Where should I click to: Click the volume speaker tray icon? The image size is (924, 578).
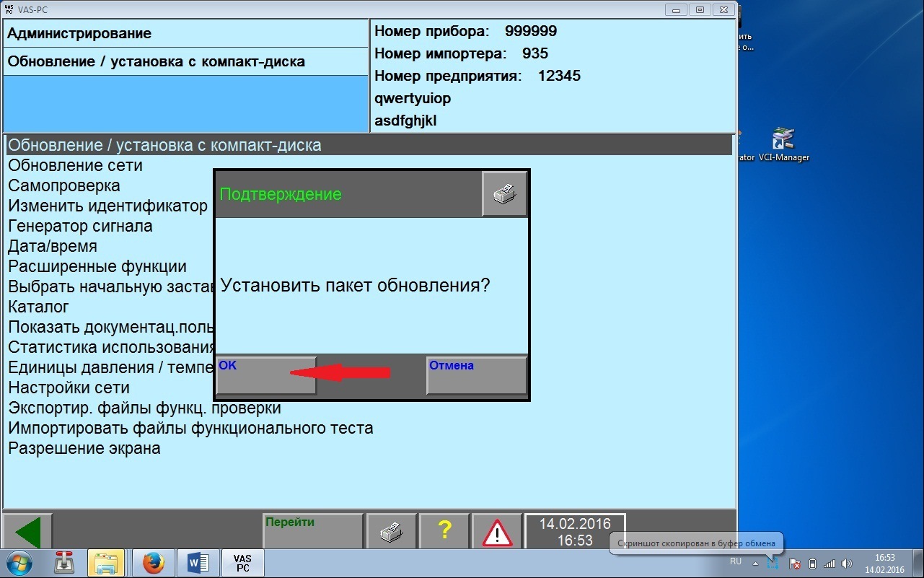click(845, 564)
